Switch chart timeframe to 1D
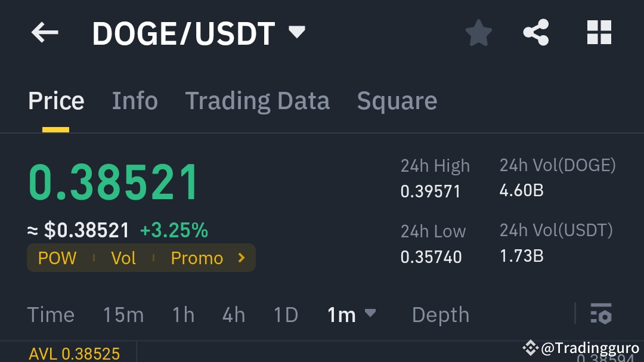The image size is (644, 362). click(x=285, y=314)
